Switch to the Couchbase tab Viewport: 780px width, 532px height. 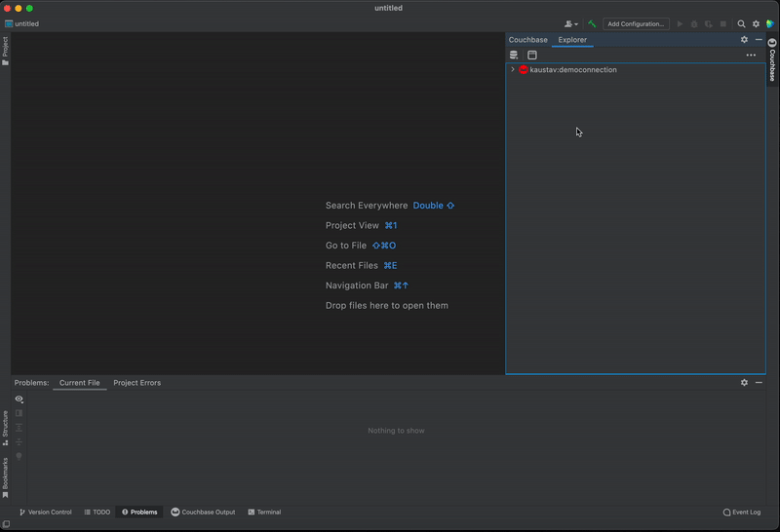527,40
